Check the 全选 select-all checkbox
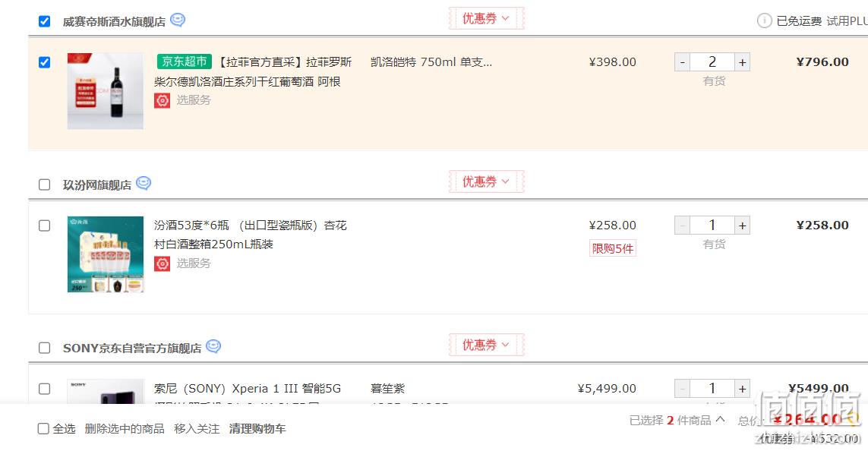The image size is (868, 451). pos(43,428)
